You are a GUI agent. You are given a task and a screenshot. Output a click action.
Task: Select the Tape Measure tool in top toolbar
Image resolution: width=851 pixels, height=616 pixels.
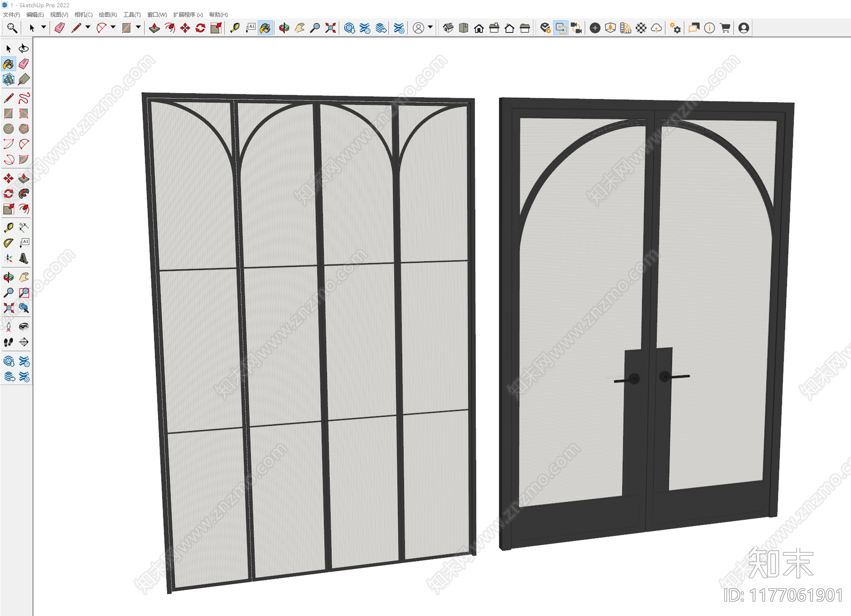click(x=235, y=28)
